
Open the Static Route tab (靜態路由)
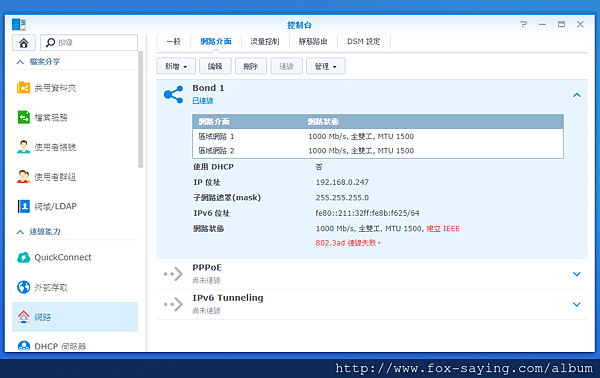point(313,41)
